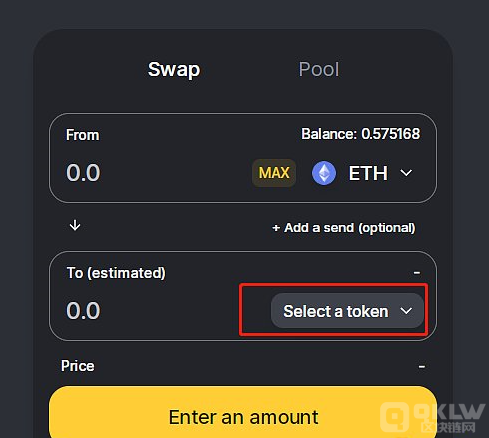Click the OKLW watermark logo

433,418
